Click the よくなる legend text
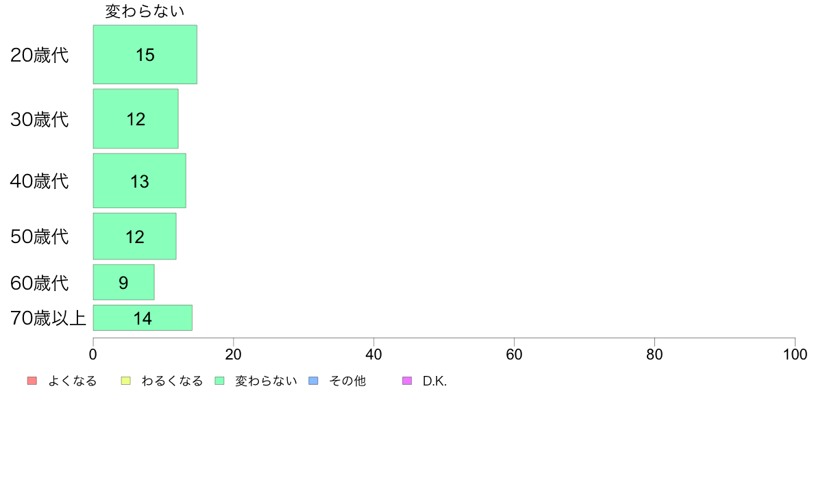 click(72, 381)
